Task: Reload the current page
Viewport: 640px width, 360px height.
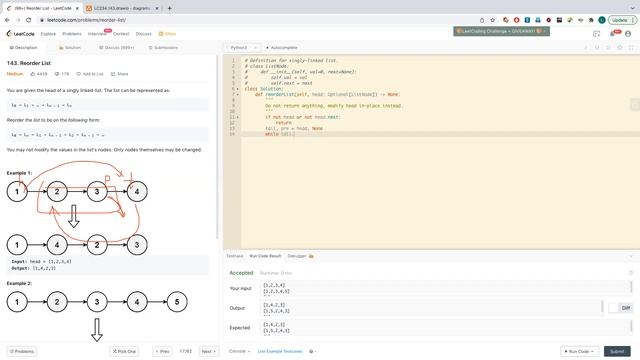Action: click(x=29, y=20)
